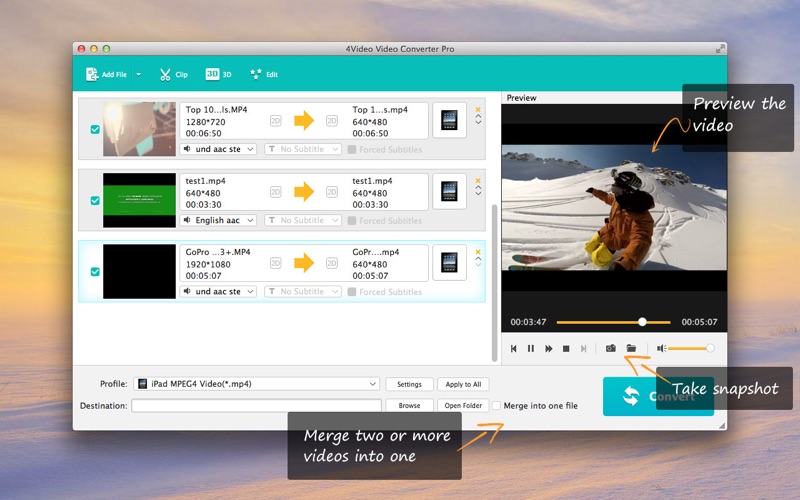Click output 2D icon in Top 1...s.mp4 row
Viewport: 800px width, 500px height.
tap(332, 121)
